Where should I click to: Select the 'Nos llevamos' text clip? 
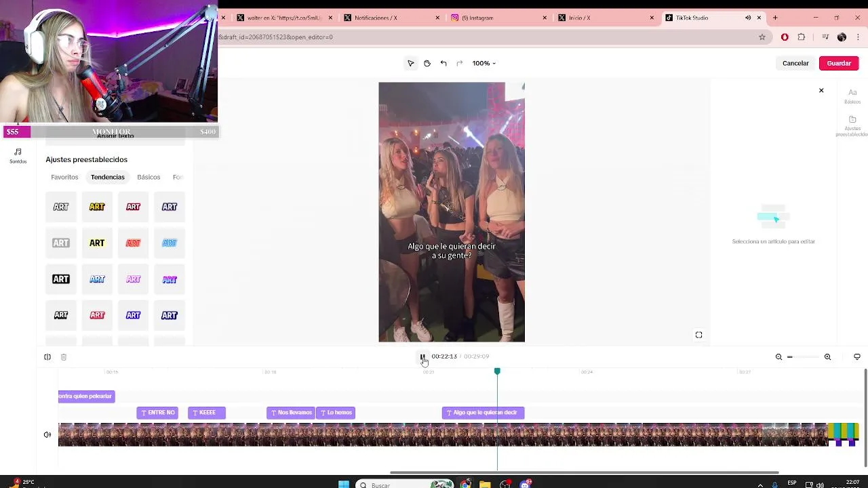pos(291,413)
